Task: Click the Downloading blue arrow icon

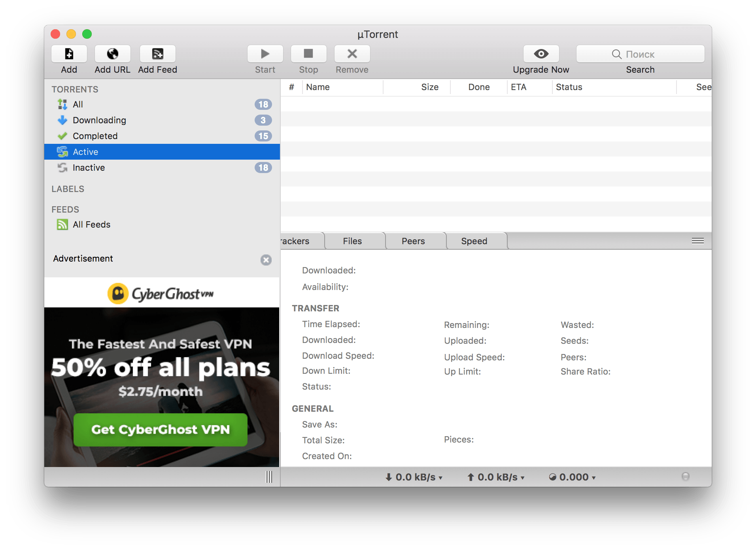Action: tap(62, 120)
